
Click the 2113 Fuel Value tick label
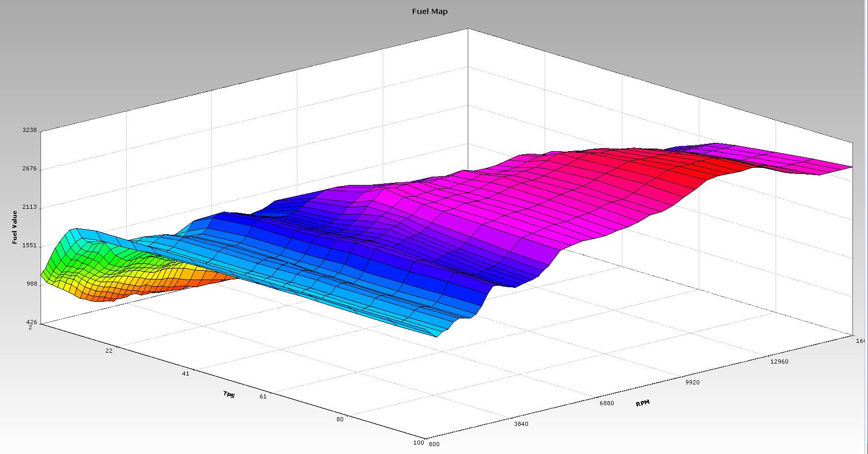pyautogui.click(x=29, y=207)
